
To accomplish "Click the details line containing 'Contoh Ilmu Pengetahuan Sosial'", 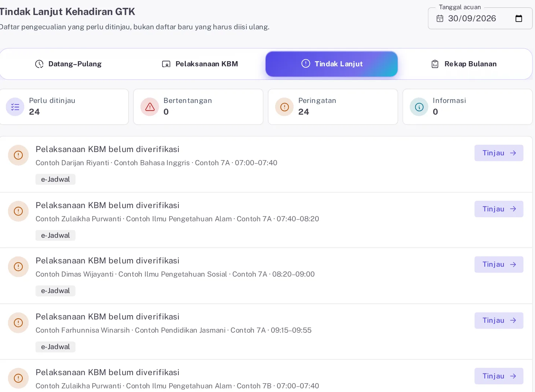I will coord(175,274).
